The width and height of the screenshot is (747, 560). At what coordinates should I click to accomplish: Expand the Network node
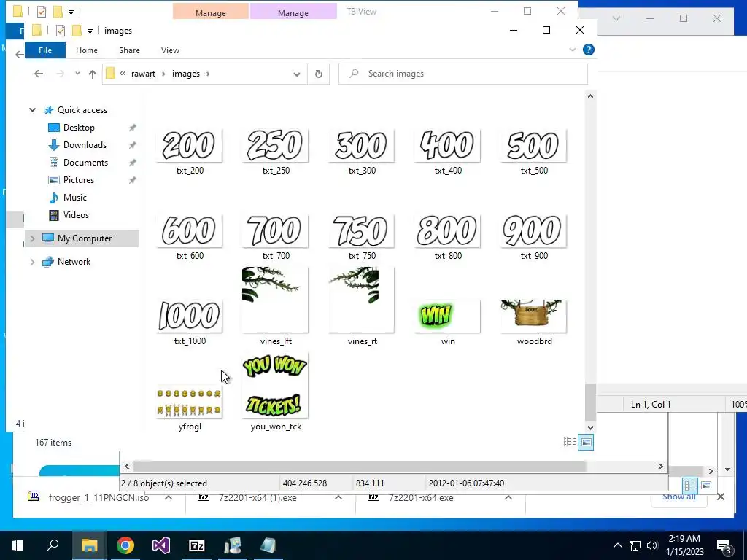[x=32, y=262]
